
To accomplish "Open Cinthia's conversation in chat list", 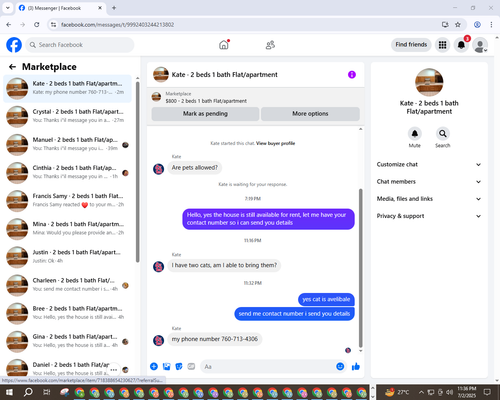I will point(67,173).
